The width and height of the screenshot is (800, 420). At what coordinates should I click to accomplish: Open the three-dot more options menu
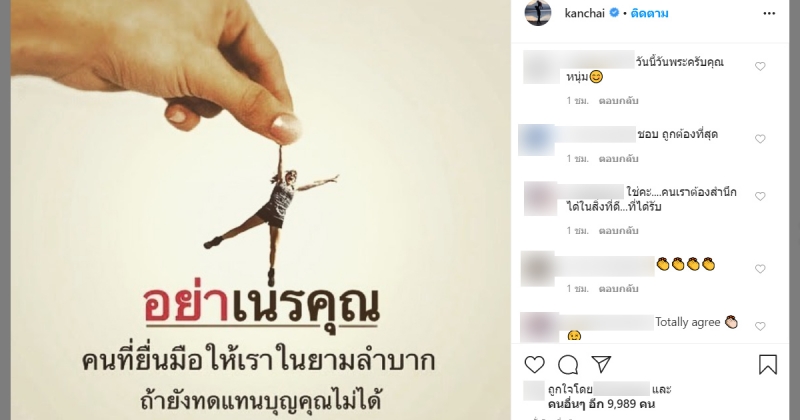[x=769, y=14]
